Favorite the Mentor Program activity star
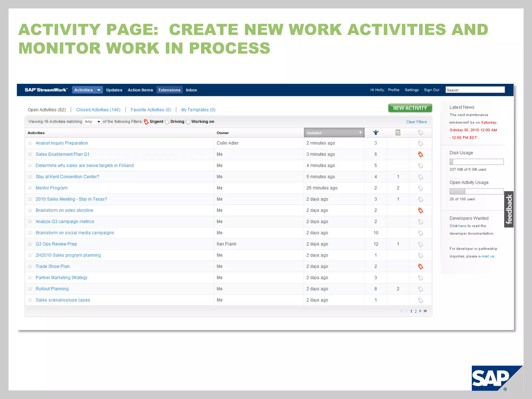 (30, 188)
